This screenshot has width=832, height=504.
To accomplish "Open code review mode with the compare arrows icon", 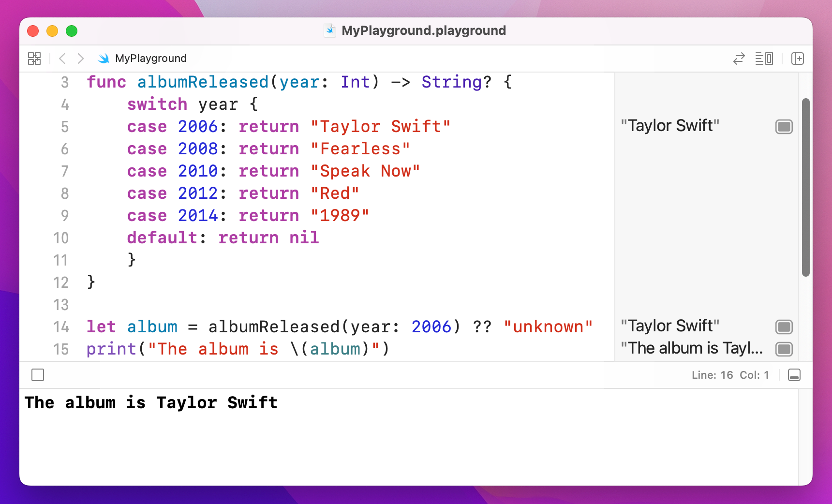I will pos(739,59).
